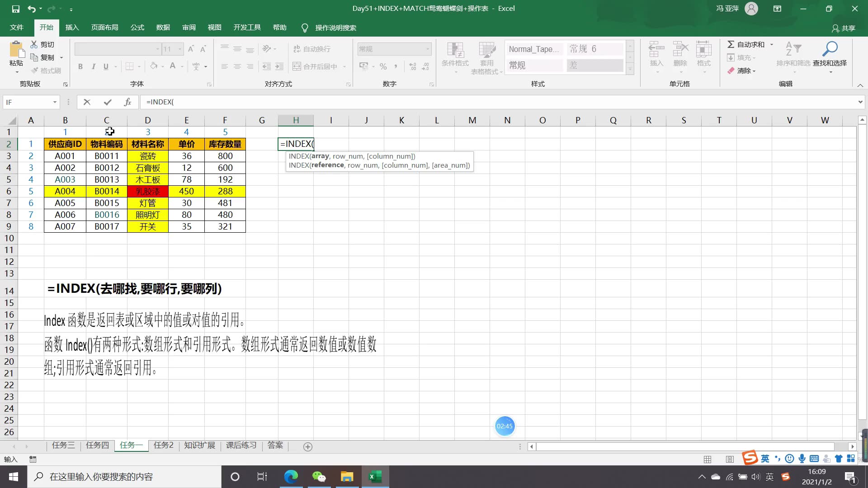Click the Insert Function icon
This screenshot has width=868, height=488.
(127, 102)
